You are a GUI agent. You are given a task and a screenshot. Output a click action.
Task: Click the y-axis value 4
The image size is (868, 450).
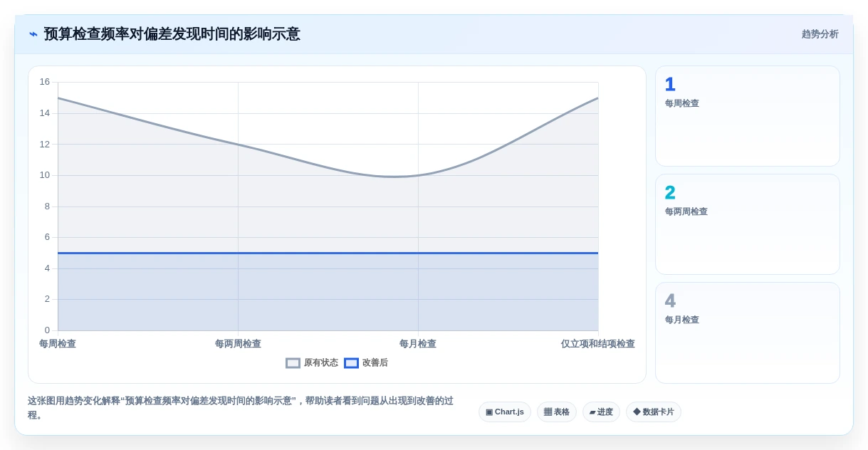click(47, 268)
